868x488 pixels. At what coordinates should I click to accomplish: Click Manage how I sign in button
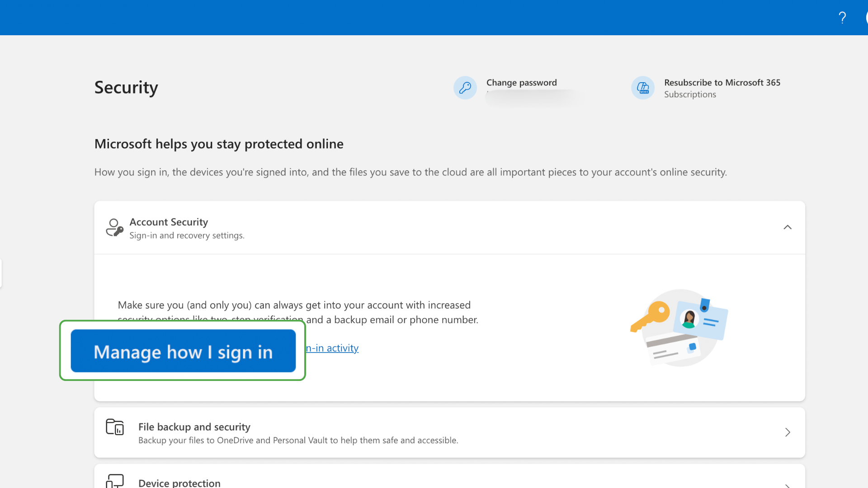coord(183,351)
